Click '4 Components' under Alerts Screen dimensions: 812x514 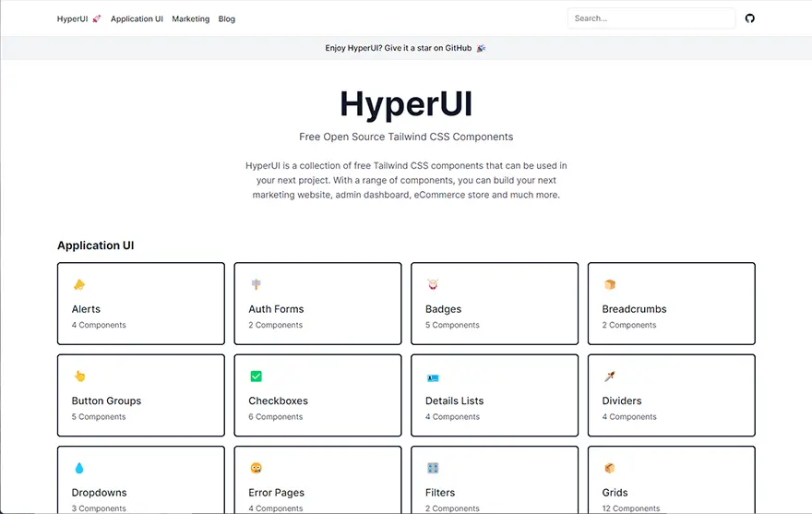pyautogui.click(x=99, y=325)
